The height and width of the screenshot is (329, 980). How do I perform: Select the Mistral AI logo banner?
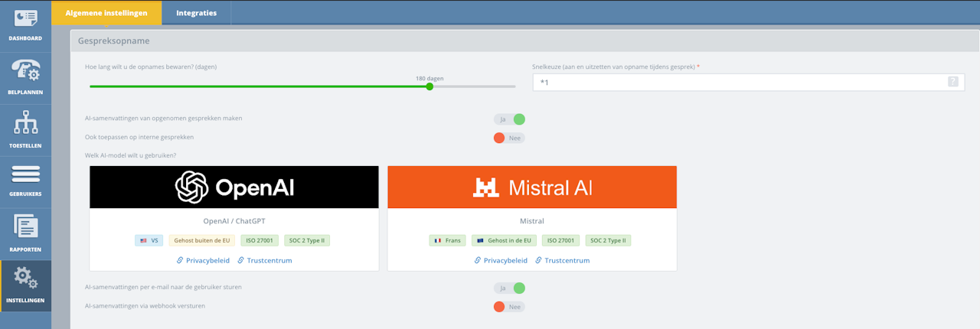tap(532, 187)
